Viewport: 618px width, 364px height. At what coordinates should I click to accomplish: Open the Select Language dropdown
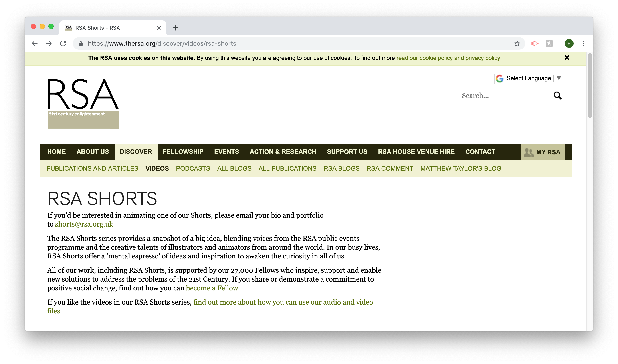[x=529, y=78]
